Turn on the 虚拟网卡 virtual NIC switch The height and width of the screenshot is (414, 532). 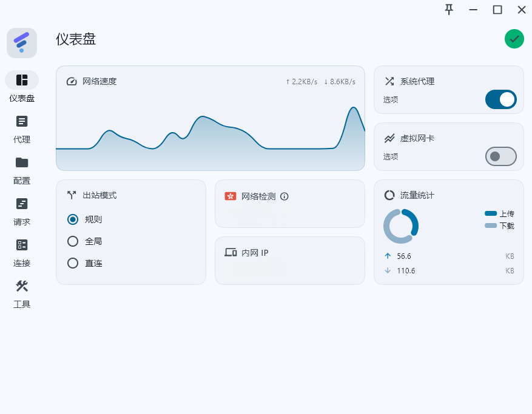tap(501, 156)
